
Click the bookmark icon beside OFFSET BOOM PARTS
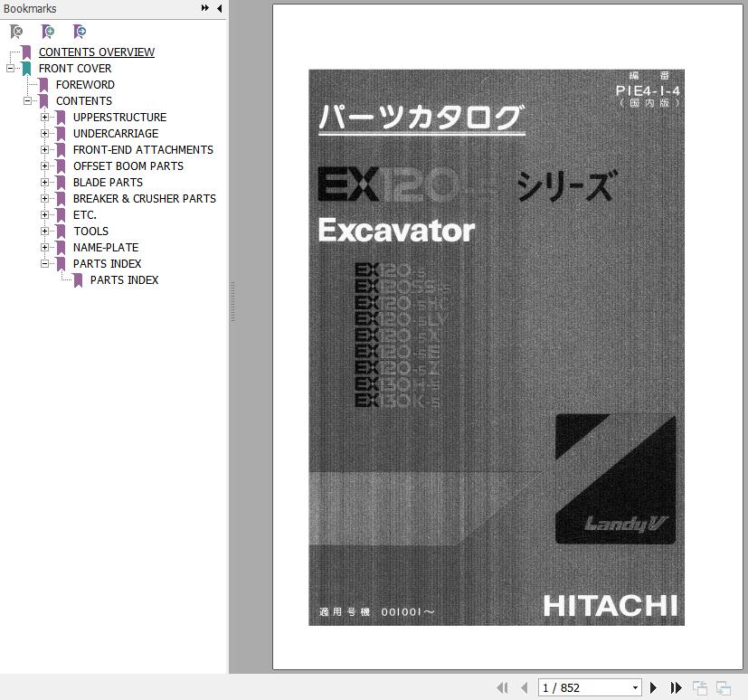point(61,166)
